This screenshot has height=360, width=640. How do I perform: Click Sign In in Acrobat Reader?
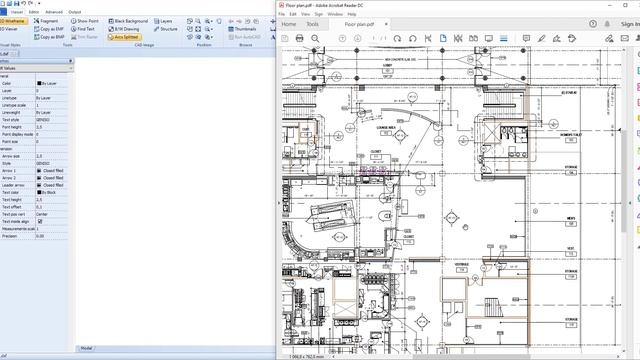pyautogui.click(x=630, y=24)
